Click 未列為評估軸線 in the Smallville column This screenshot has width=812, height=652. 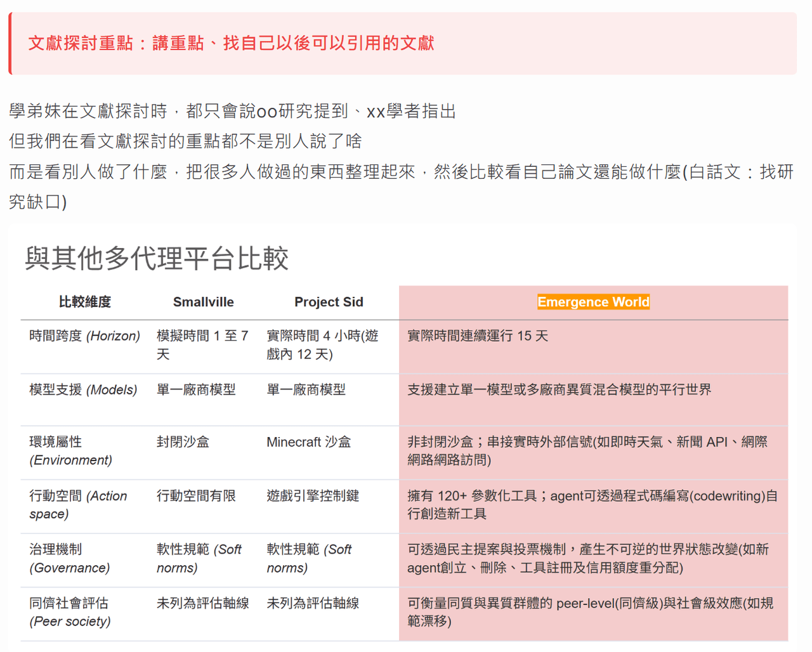pyautogui.click(x=203, y=603)
